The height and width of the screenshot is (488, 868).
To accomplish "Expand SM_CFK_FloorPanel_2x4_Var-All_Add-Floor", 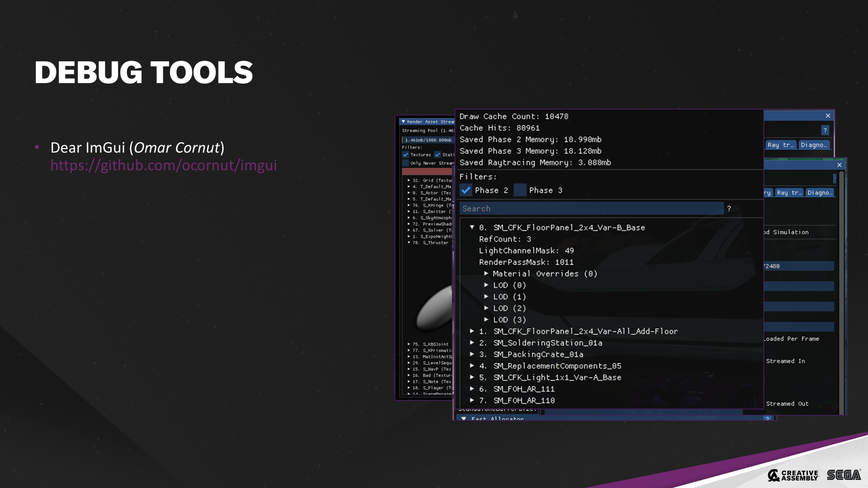I will point(472,331).
